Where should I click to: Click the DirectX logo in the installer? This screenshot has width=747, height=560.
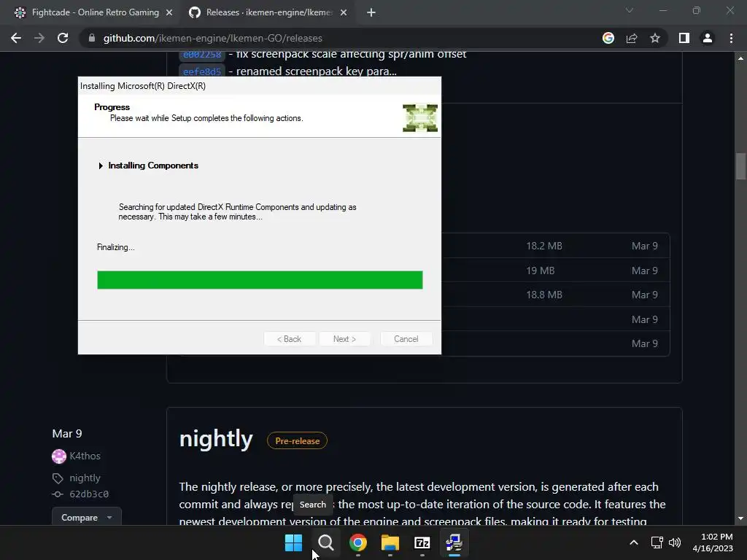[x=419, y=117]
